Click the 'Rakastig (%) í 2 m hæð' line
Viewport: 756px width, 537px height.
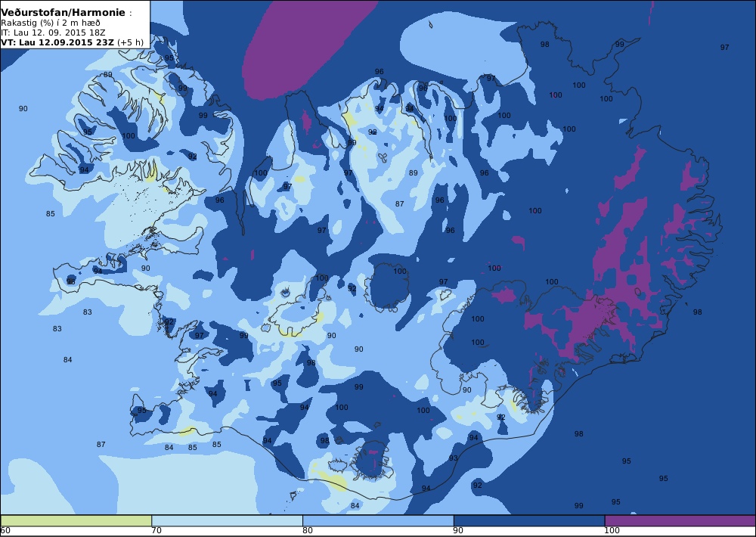pyautogui.click(x=50, y=23)
